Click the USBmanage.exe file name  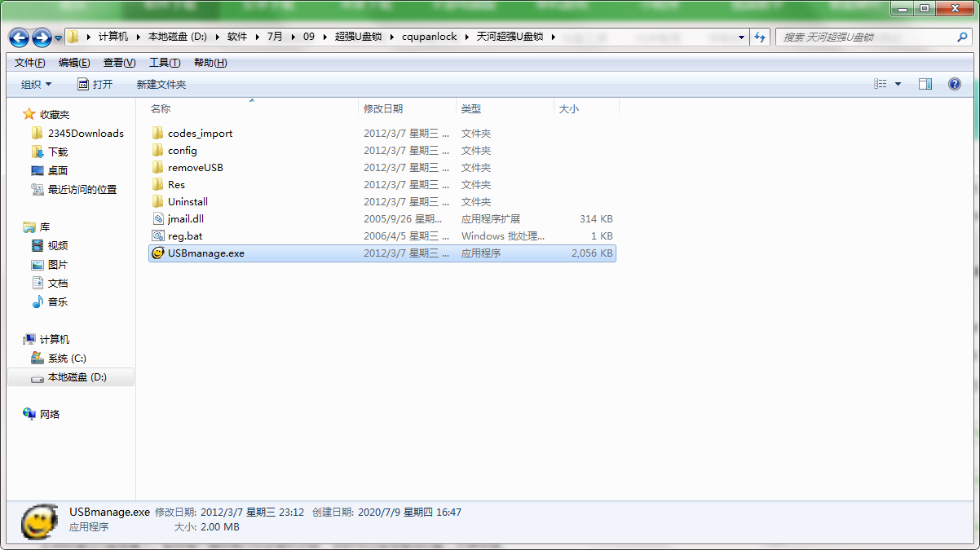(206, 253)
